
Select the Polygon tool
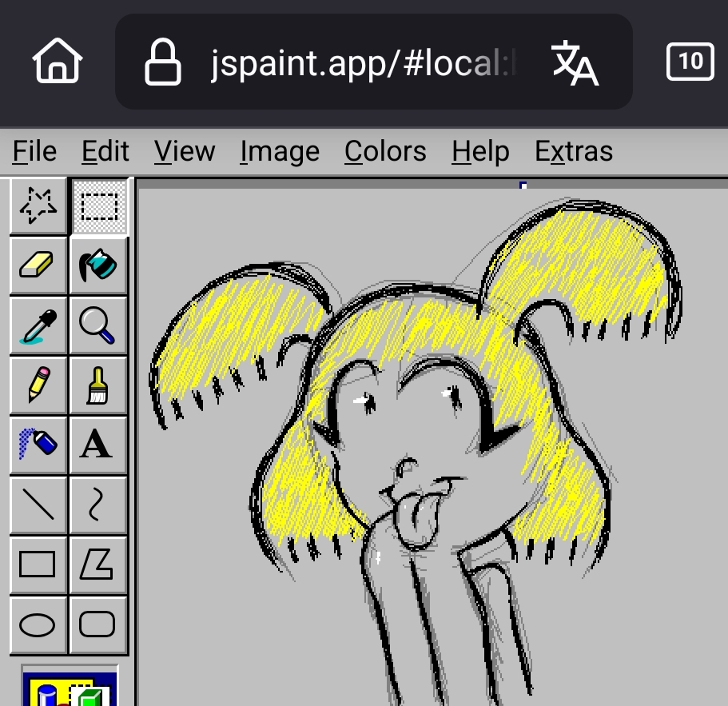click(98, 564)
